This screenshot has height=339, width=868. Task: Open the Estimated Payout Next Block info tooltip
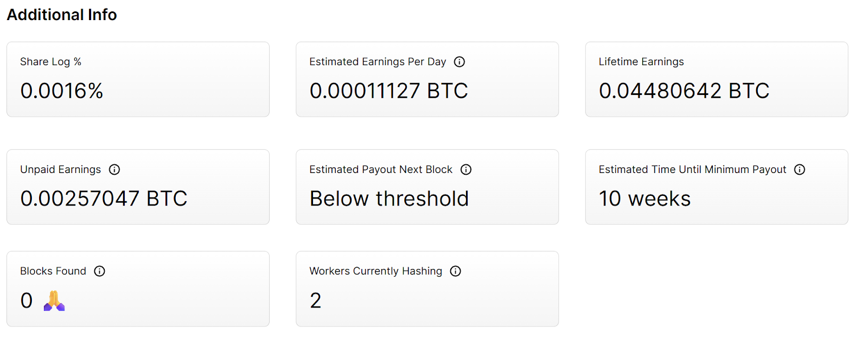coord(465,169)
